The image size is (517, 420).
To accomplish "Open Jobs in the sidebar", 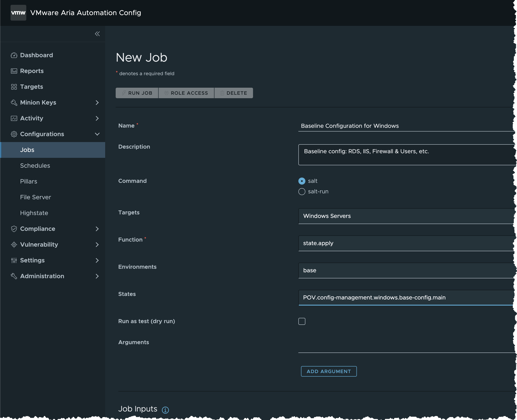I will click(x=53, y=150).
